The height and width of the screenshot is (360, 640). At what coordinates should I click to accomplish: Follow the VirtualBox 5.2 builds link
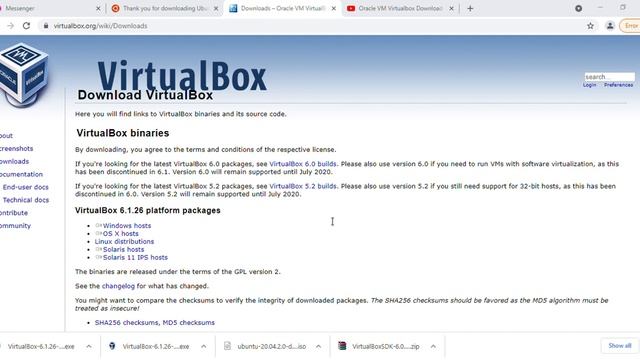pyautogui.click(x=303, y=186)
